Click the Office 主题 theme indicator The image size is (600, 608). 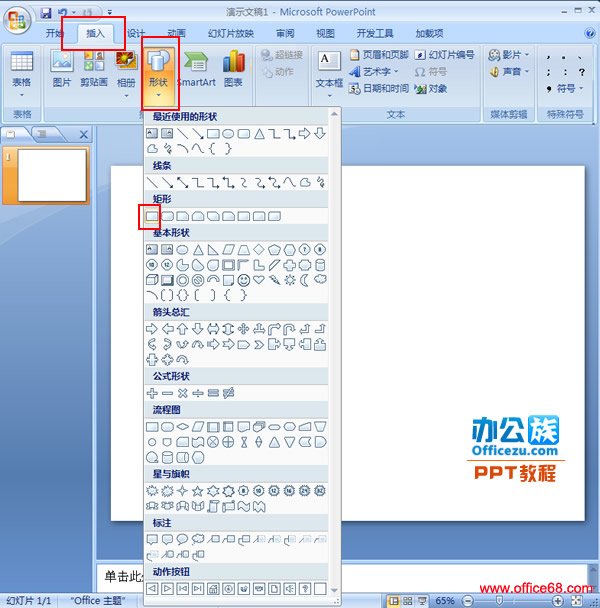pos(97,601)
